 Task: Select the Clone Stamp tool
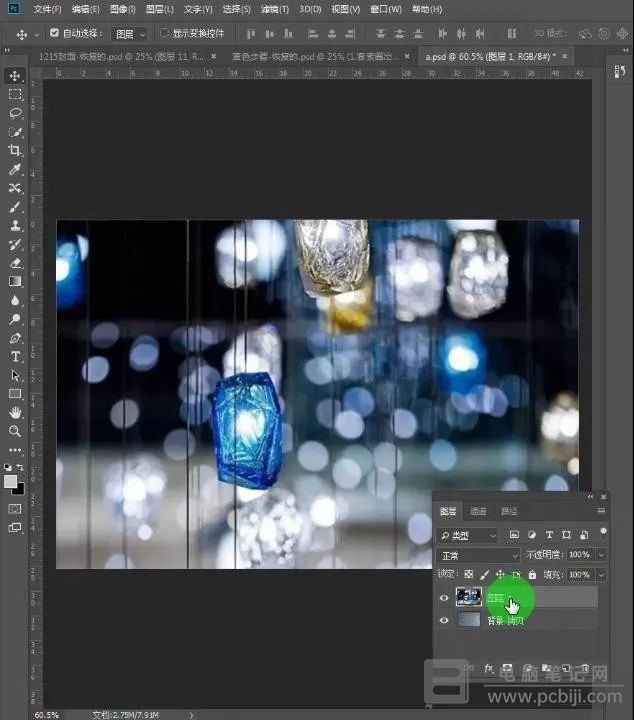(15, 225)
